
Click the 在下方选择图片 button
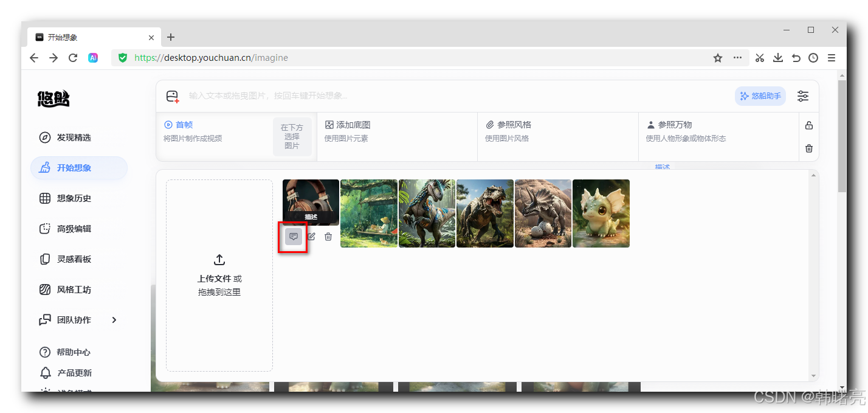pyautogui.click(x=292, y=137)
